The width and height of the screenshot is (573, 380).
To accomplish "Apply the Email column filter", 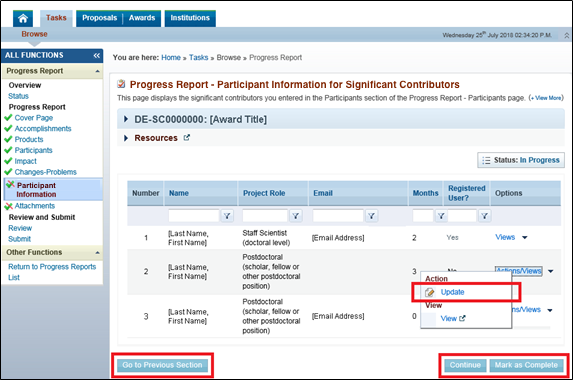I will pyautogui.click(x=372, y=216).
